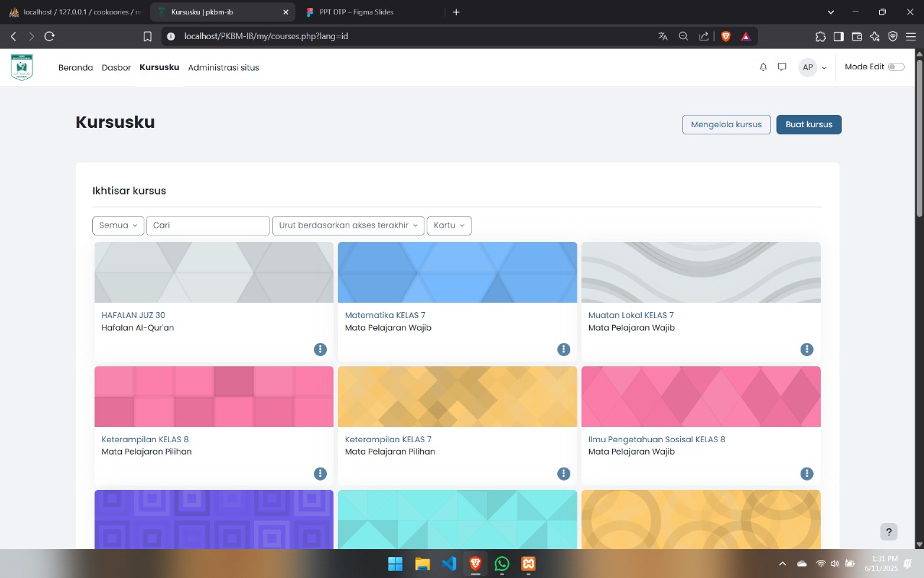
Task: Click the Buat kursus button
Action: pos(808,124)
